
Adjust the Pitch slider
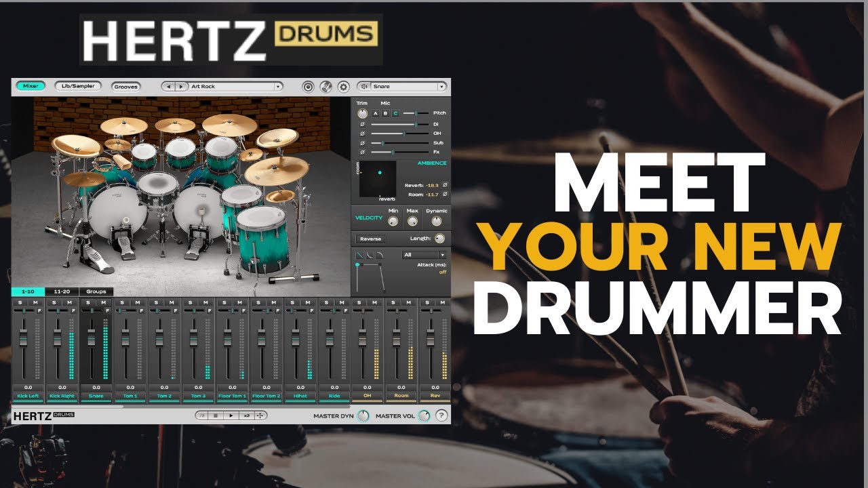[x=416, y=113]
